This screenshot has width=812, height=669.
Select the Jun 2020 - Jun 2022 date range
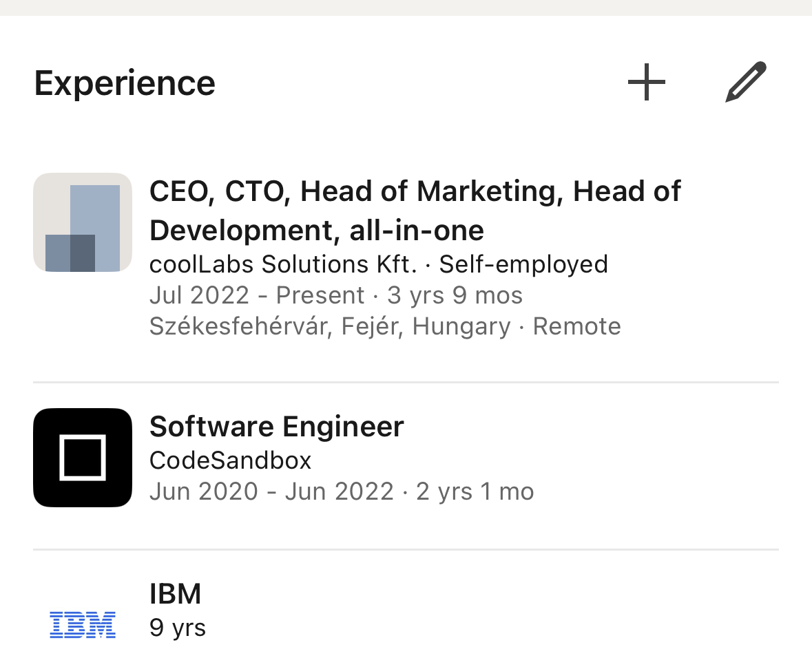(x=271, y=491)
